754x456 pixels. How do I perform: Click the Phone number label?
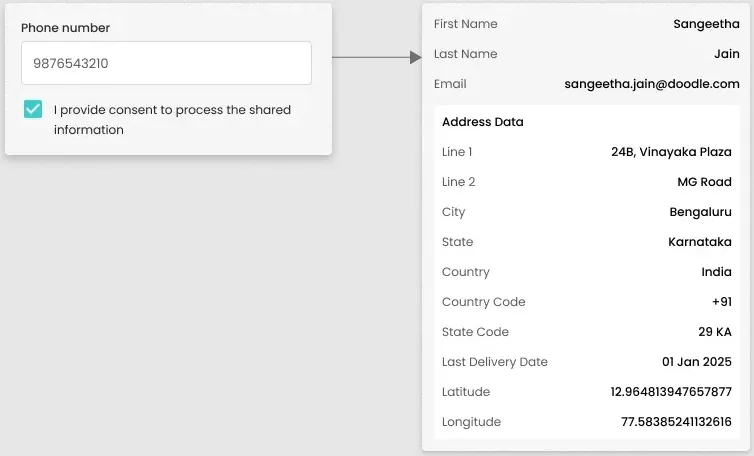(x=66, y=28)
